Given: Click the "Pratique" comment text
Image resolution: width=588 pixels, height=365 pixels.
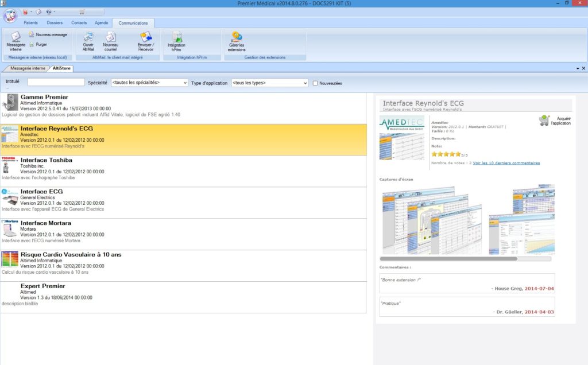Looking at the screenshot, I should tap(390, 303).
